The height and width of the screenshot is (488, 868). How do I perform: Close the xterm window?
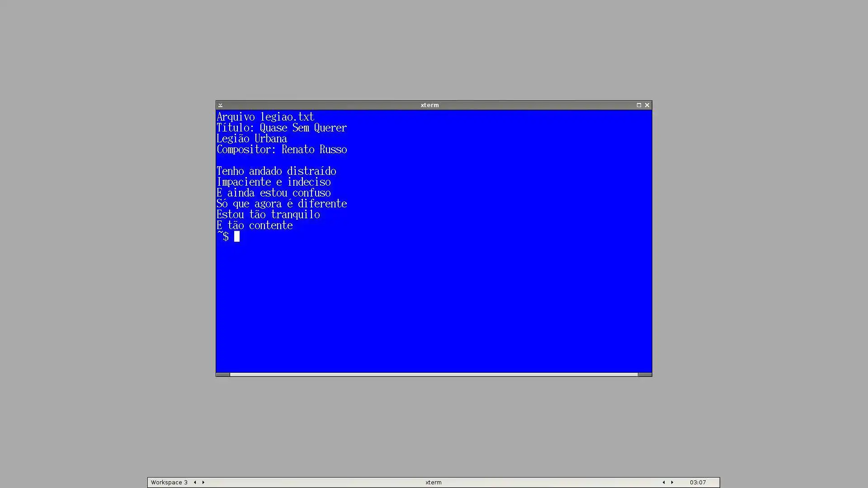click(647, 105)
